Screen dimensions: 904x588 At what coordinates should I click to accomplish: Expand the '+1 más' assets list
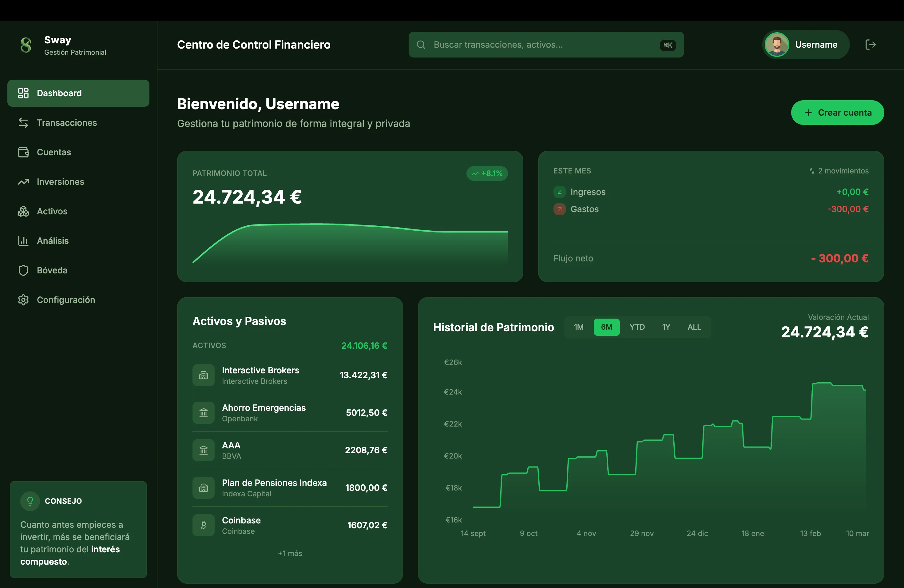point(290,554)
